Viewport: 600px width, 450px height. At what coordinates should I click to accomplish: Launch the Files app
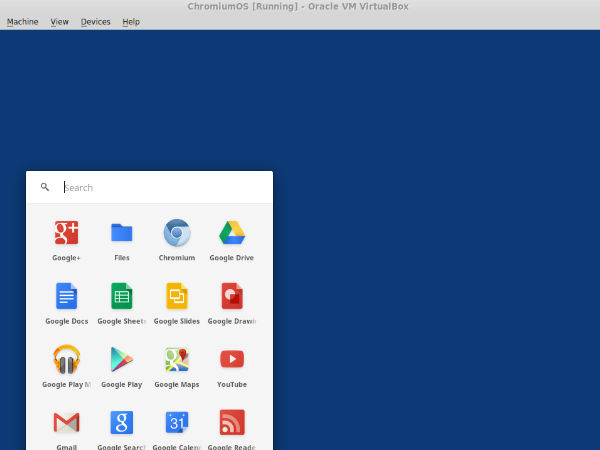pos(122,233)
